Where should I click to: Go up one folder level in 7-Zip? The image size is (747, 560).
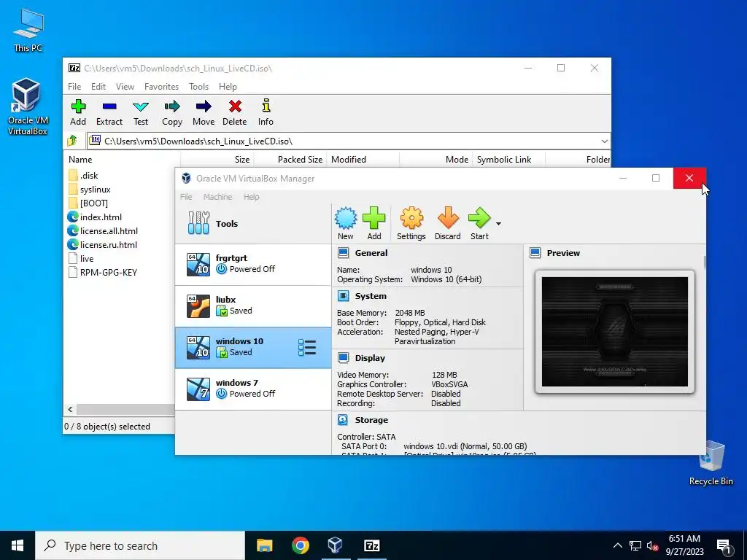(x=72, y=141)
